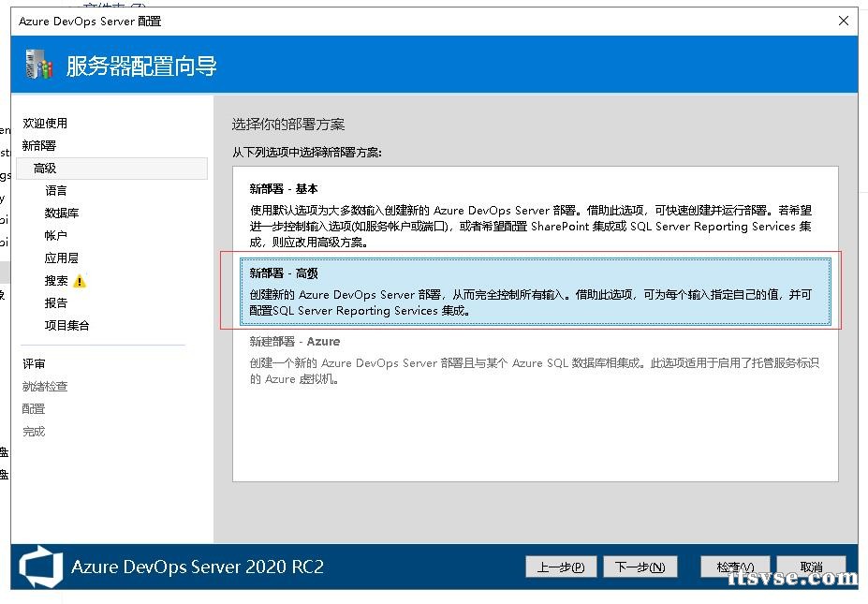Click the server configuration wizard icon
Screen dimensions: 868x604
click(x=38, y=65)
